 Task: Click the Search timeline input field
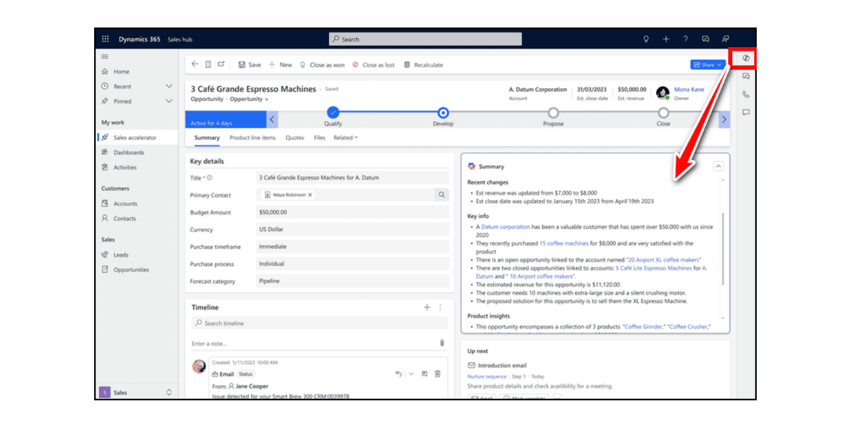(318, 323)
